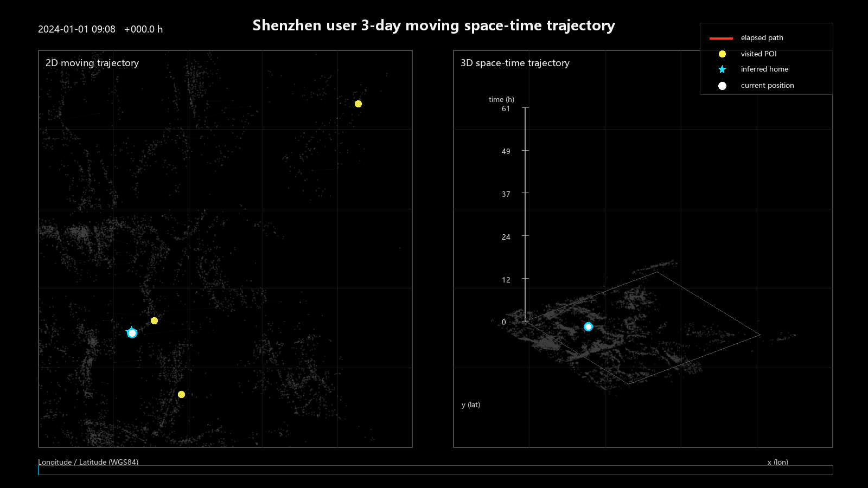Click the '3D space-time trajectory' panel title
This screenshot has height=488, width=868.
point(515,63)
